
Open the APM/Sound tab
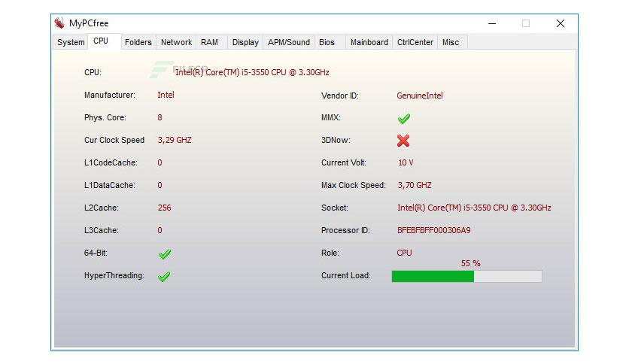click(288, 42)
